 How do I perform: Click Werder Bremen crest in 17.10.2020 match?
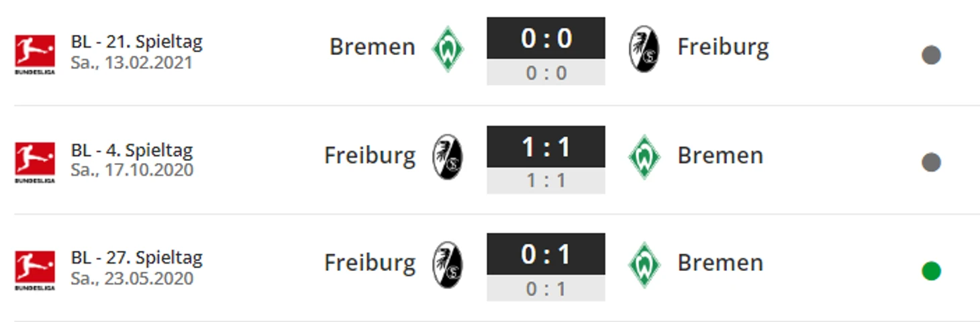tap(644, 156)
